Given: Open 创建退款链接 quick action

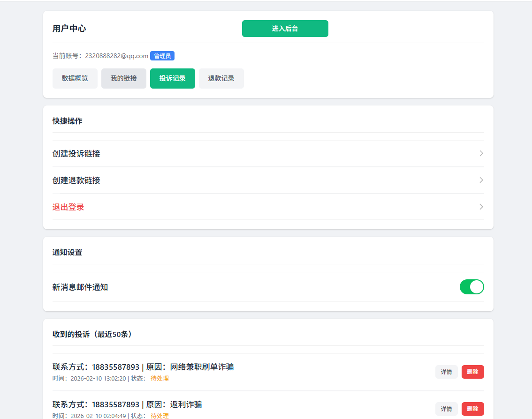Looking at the screenshot, I should point(76,180).
